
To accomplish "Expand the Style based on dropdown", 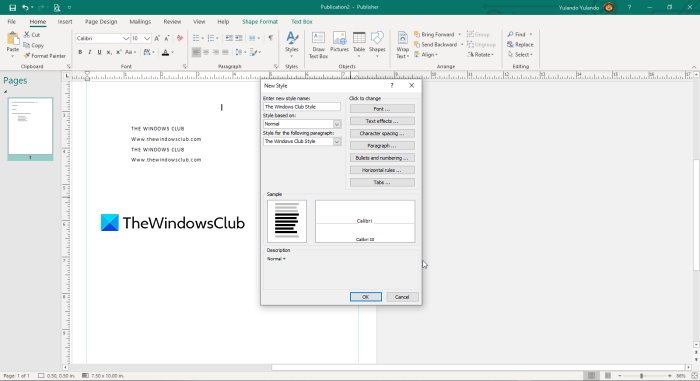I will pos(337,124).
